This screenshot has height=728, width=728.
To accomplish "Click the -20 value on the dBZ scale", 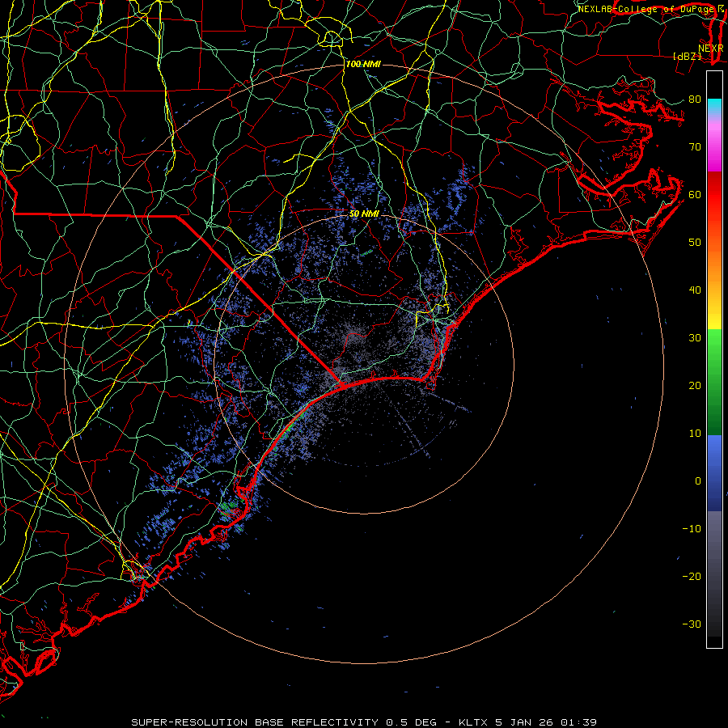I will (692, 577).
